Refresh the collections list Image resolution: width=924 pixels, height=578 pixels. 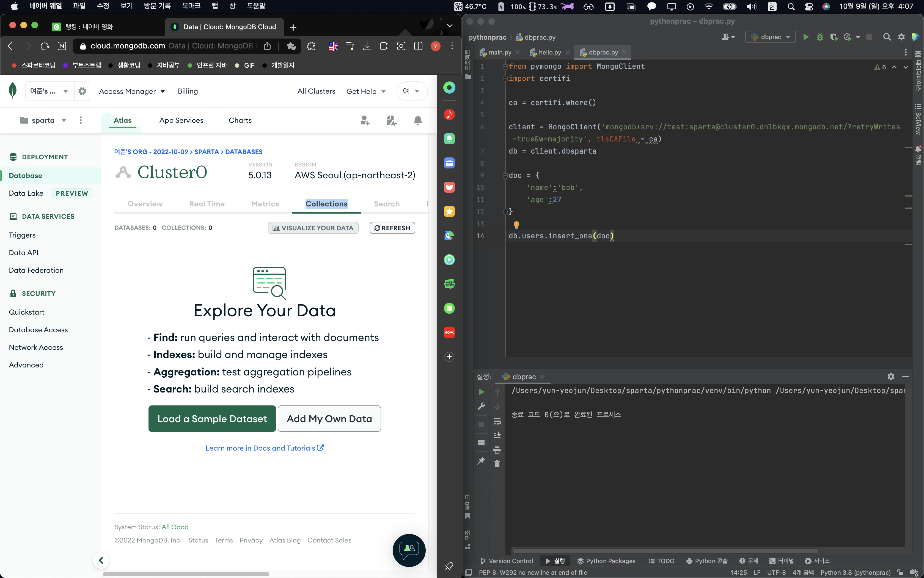(392, 228)
